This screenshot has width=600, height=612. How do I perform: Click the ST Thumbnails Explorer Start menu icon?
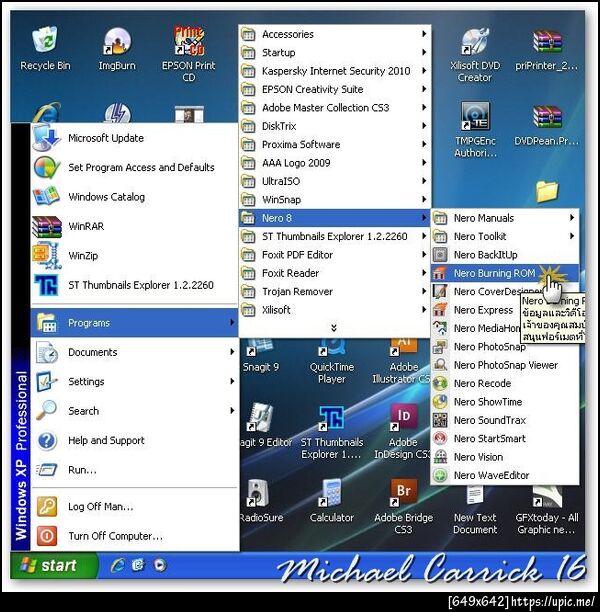click(x=47, y=285)
